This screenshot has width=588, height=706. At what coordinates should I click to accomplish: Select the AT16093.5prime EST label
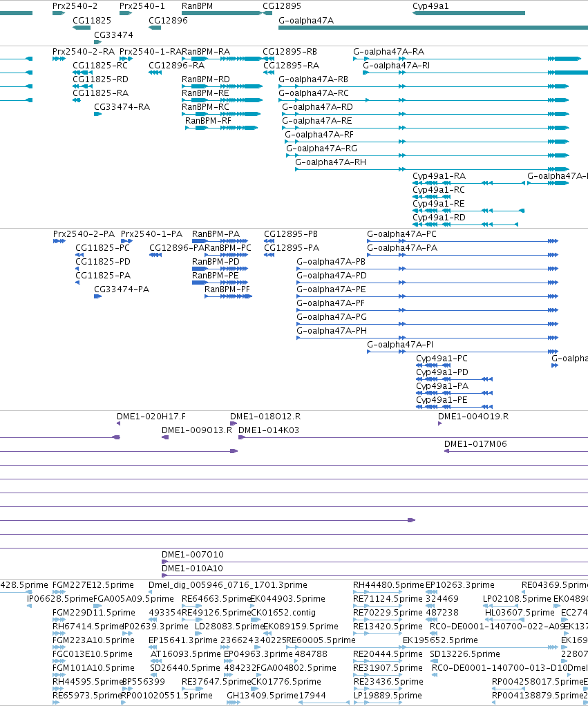[185, 654]
